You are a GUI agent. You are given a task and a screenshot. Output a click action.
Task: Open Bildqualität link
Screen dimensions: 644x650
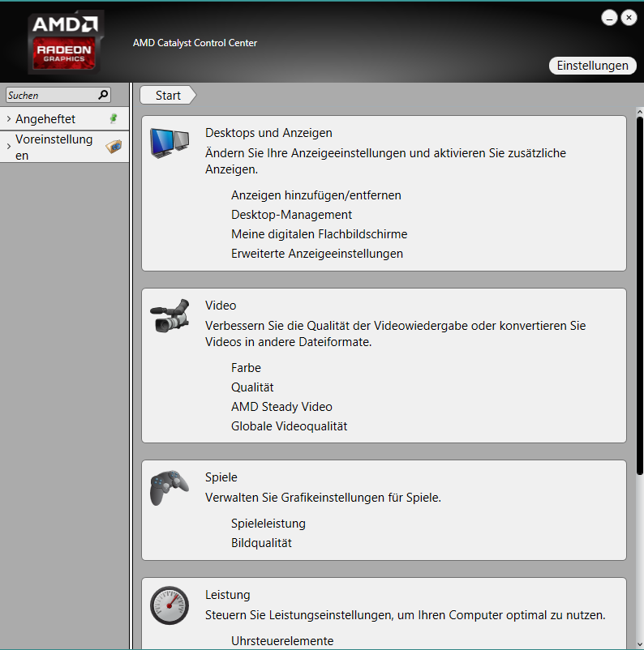click(261, 543)
